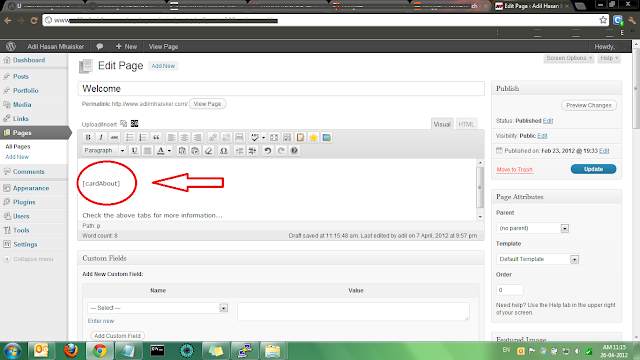Insert an ordered numbered list

click(x=142, y=138)
